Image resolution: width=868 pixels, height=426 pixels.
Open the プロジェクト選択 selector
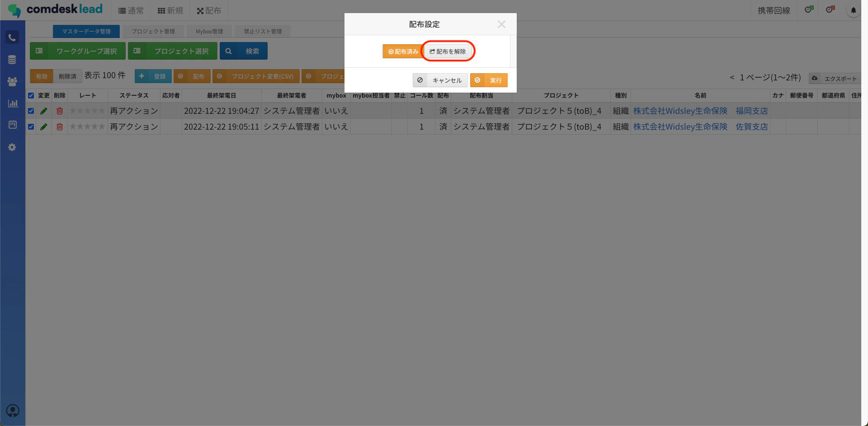173,51
